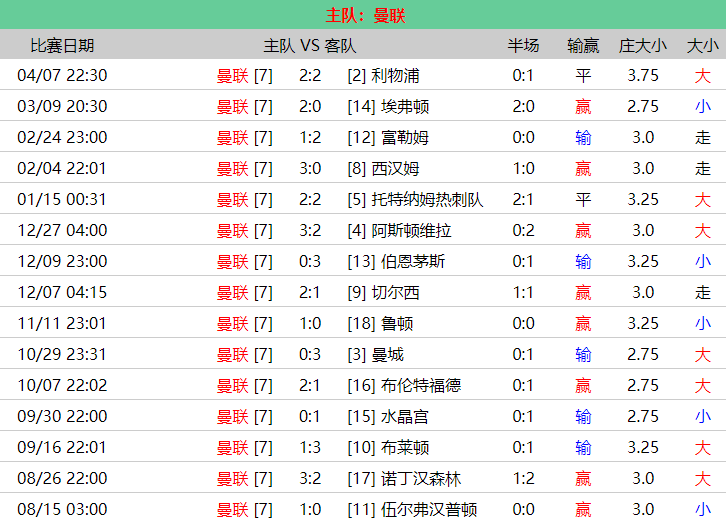Viewport: 726px width, 523px height.
Task: Click the 利物浦 away team name
Action: coord(395,76)
